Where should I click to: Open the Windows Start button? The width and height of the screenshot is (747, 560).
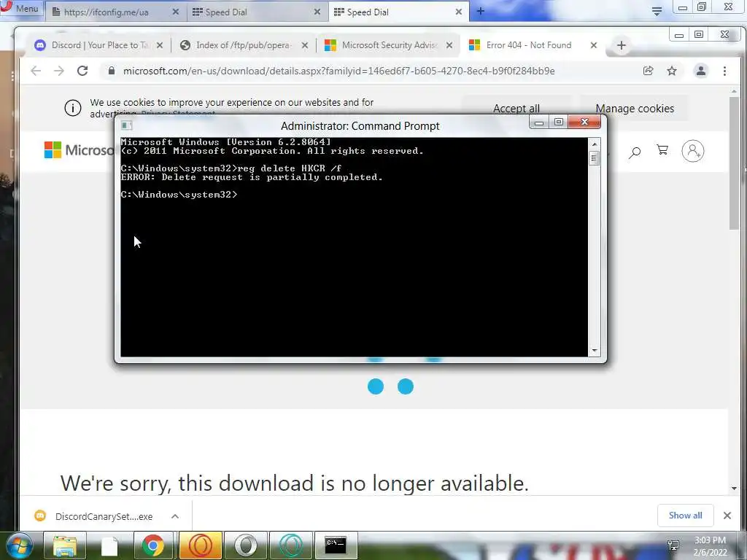19,545
